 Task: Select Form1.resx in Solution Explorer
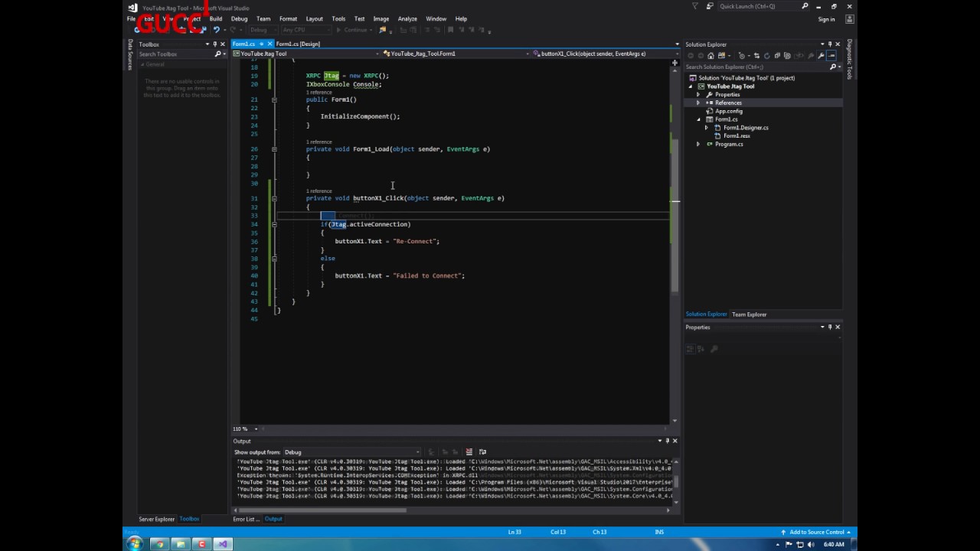[737, 135]
